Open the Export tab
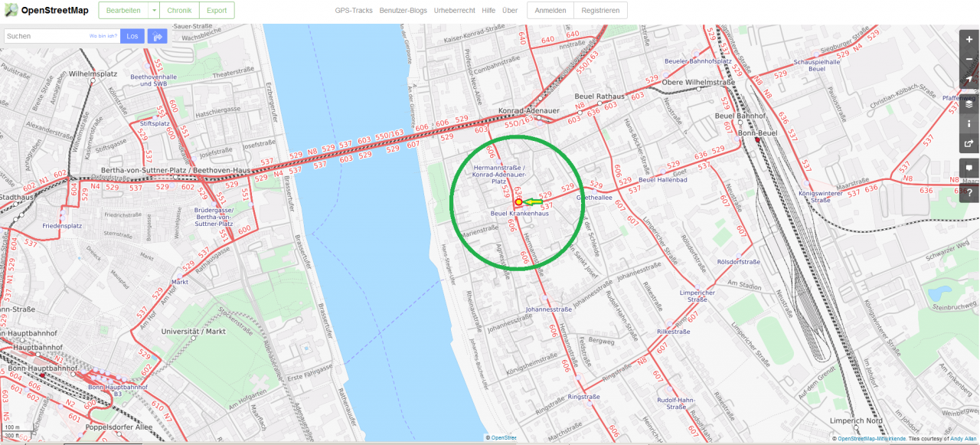Screen dimensions: 980x445 pos(217,11)
